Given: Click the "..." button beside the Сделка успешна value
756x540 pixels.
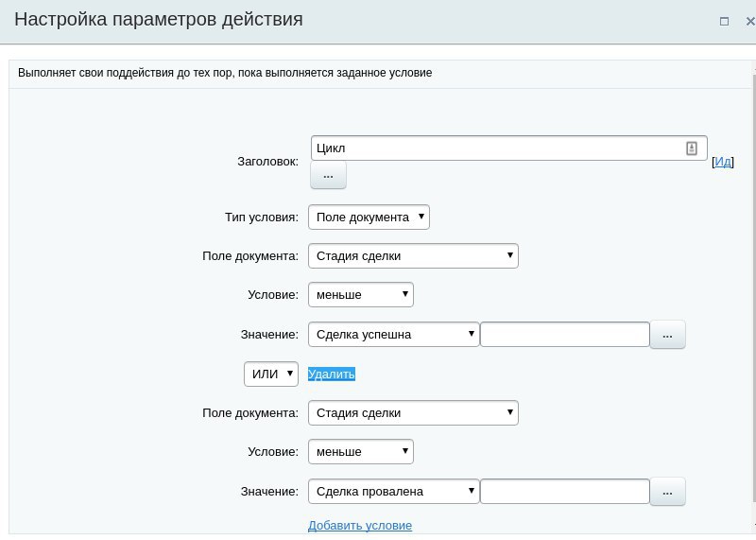Looking at the screenshot, I should [667, 335].
